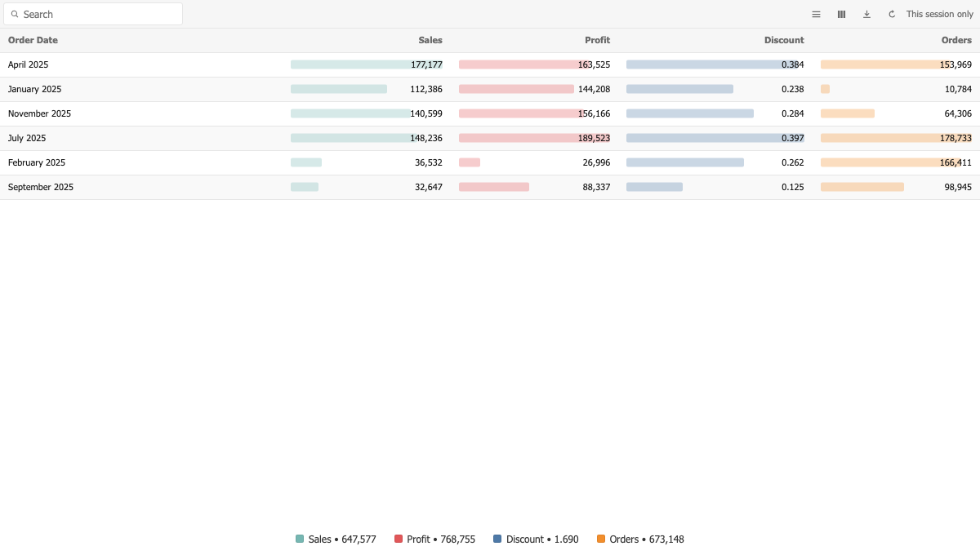980x555 pixels.
Task: Toggle Sales legend color swatch
Action: click(x=300, y=539)
